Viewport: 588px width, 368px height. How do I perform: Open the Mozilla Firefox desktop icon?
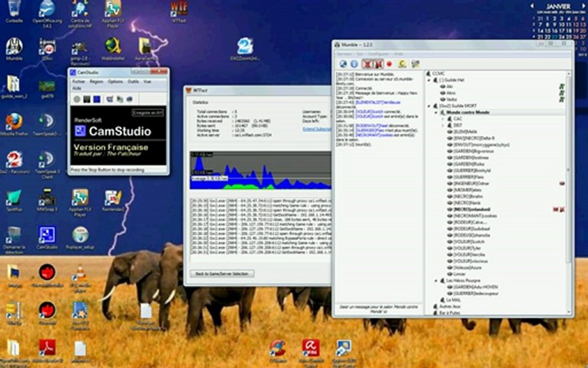click(14, 125)
